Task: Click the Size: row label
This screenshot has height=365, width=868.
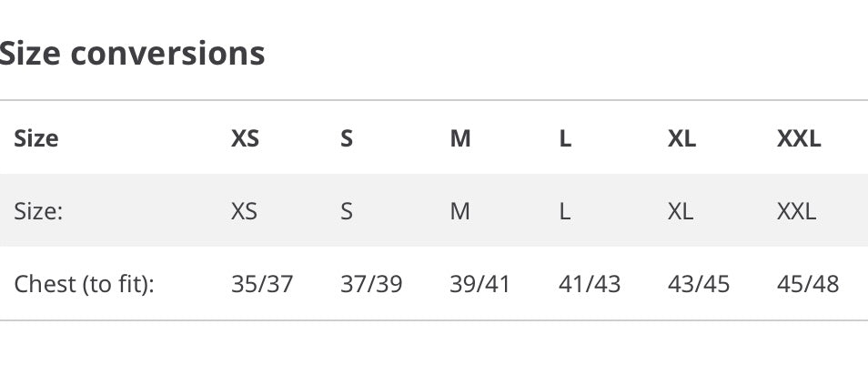Action: [38, 212]
